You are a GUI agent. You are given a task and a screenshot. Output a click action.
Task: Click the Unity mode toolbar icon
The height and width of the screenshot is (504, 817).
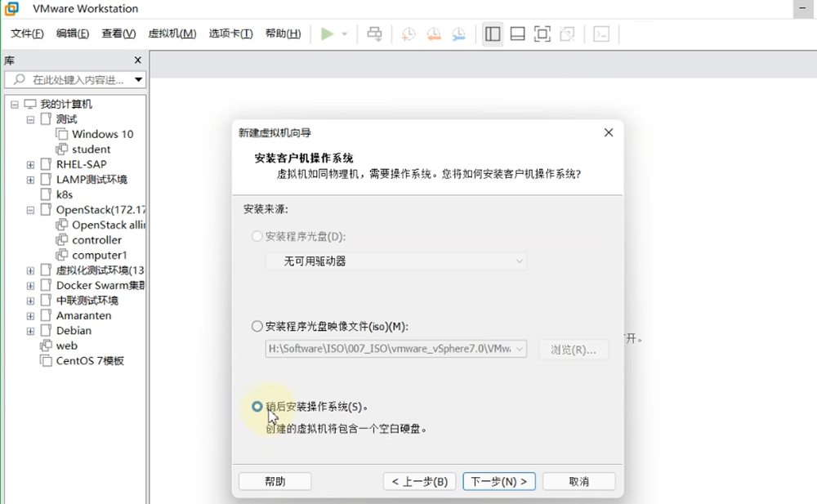(x=568, y=34)
